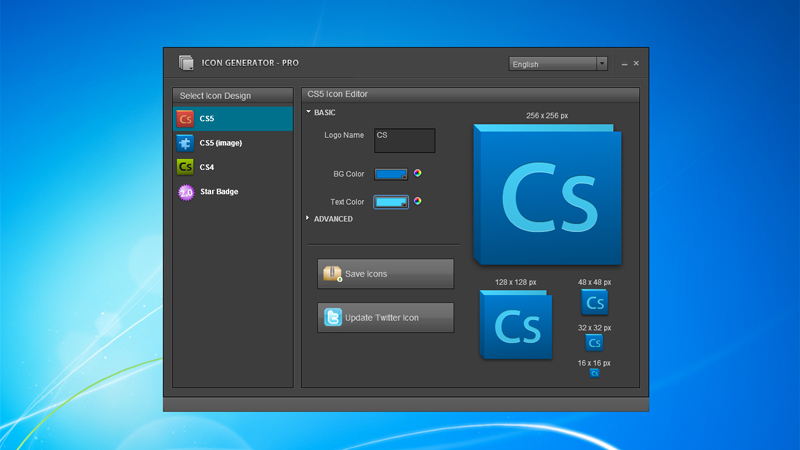Select the CS5 icon design
Viewport: 800px width, 450px height.
click(x=220, y=119)
